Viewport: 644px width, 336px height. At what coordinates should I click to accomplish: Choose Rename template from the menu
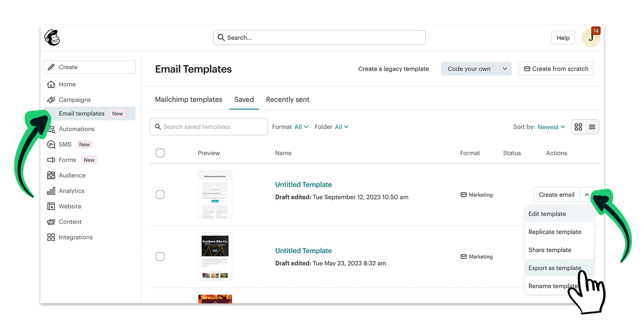pos(559,286)
